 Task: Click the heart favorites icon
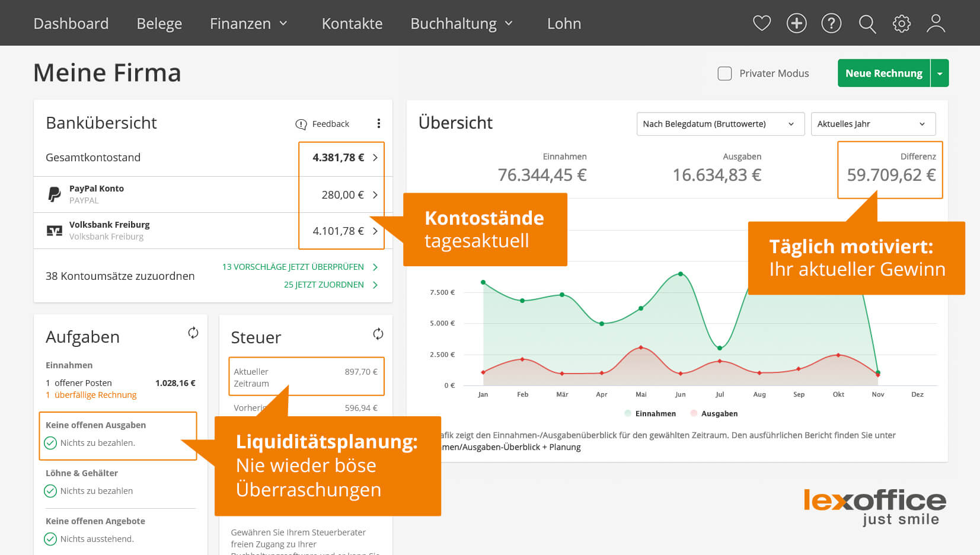coord(762,24)
